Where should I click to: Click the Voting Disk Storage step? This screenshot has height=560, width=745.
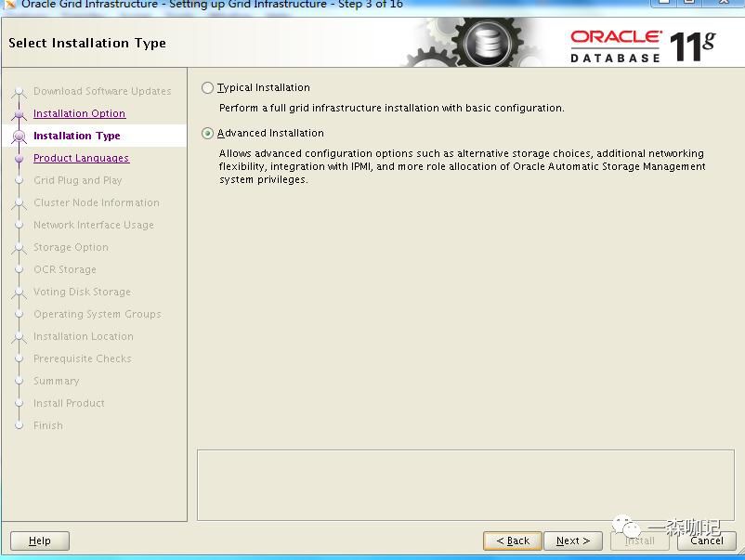pyautogui.click(x=82, y=293)
